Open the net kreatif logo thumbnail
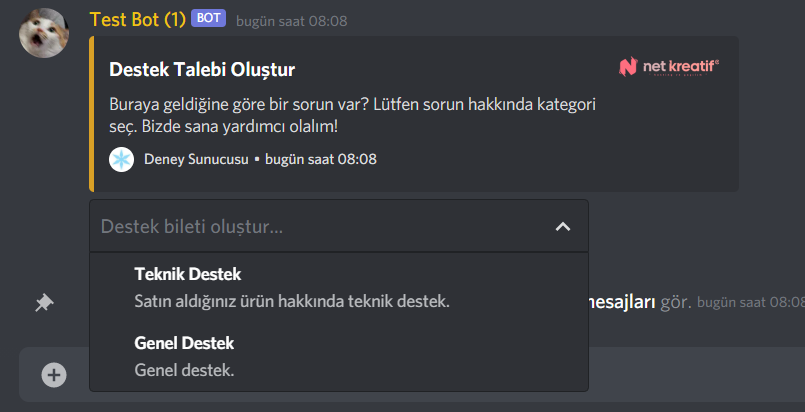Viewport: 805px width, 412px height. [669, 67]
